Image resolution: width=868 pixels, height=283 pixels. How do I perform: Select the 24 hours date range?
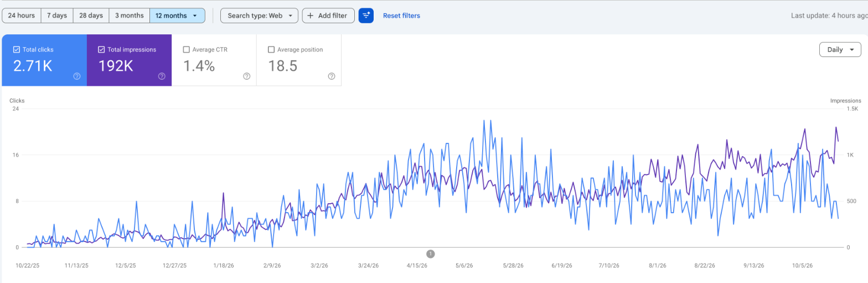click(22, 16)
